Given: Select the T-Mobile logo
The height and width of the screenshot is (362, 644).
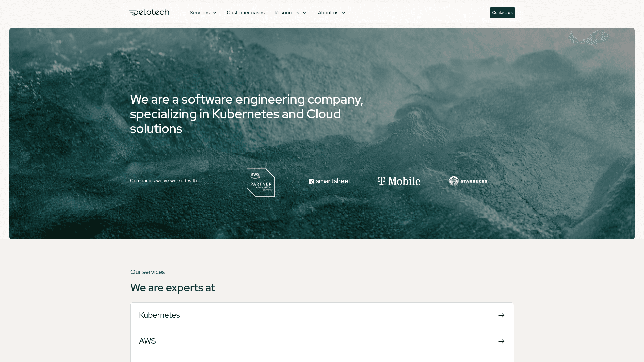Looking at the screenshot, I should point(399,181).
